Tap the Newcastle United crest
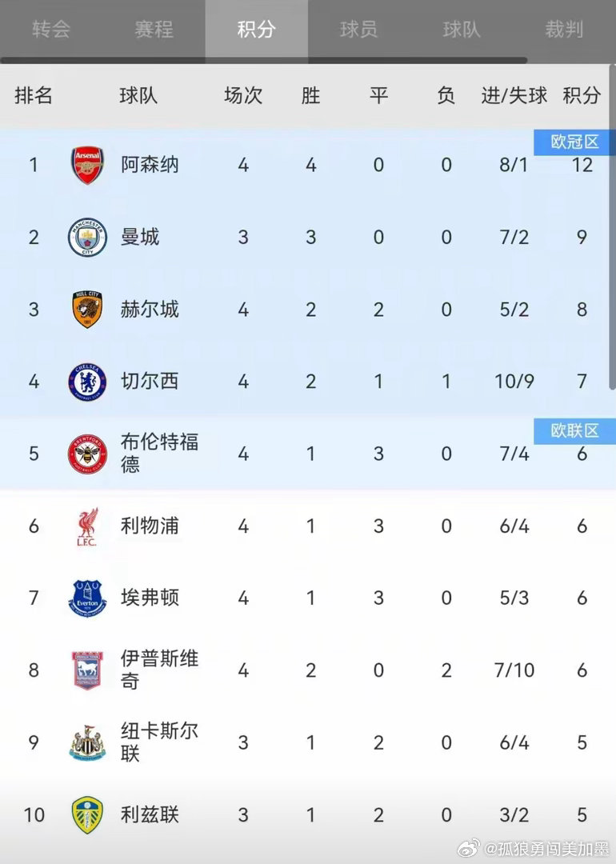Image resolution: width=616 pixels, height=864 pixels. click(87, 742)
